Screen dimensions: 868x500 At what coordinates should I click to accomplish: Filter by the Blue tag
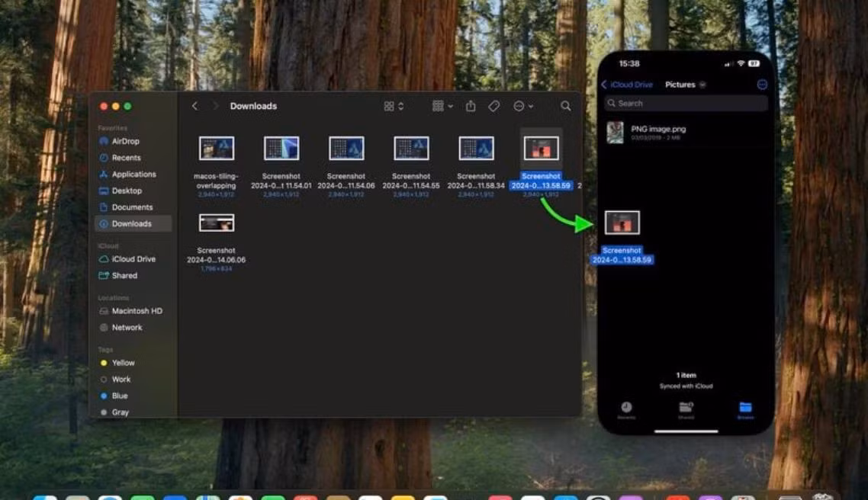[133, 396]
